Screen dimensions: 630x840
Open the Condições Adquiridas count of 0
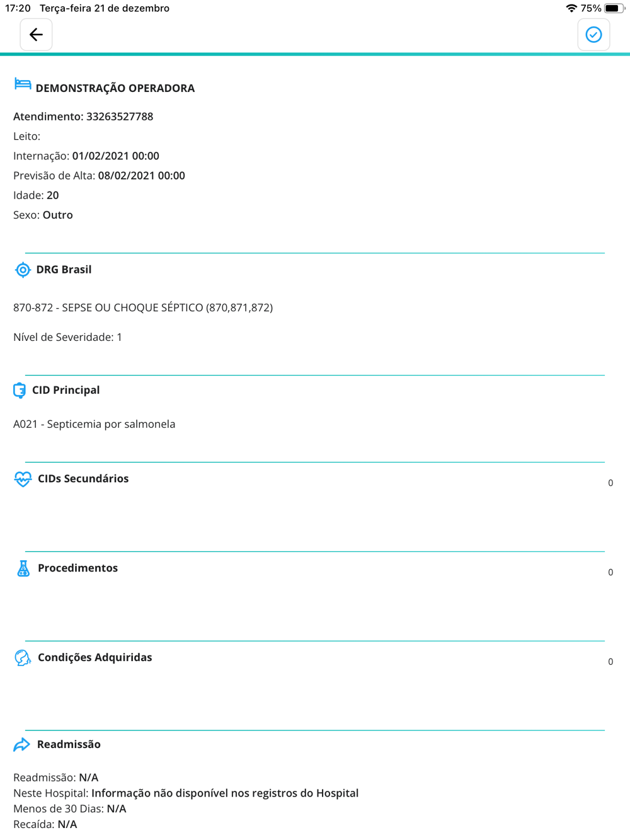tap(610, 662)
